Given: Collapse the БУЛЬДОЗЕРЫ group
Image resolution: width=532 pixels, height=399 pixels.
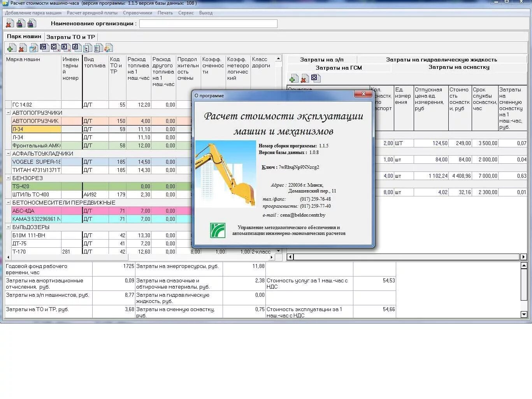Looking at the screenshot, I should click(x=8, y=227).
